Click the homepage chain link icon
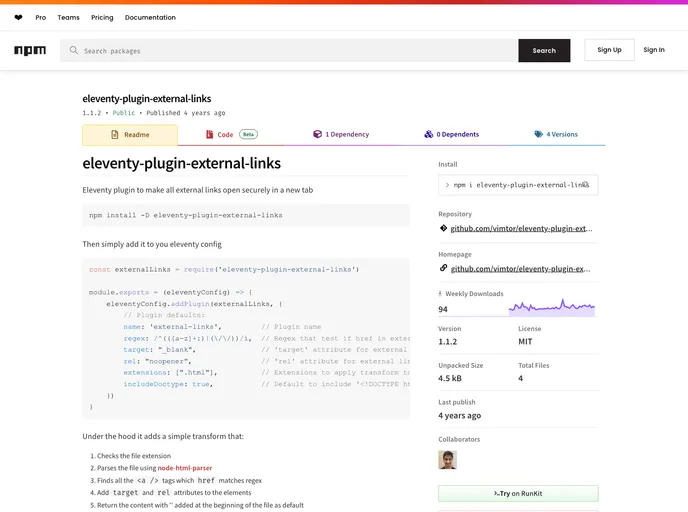 pos(443,268)
